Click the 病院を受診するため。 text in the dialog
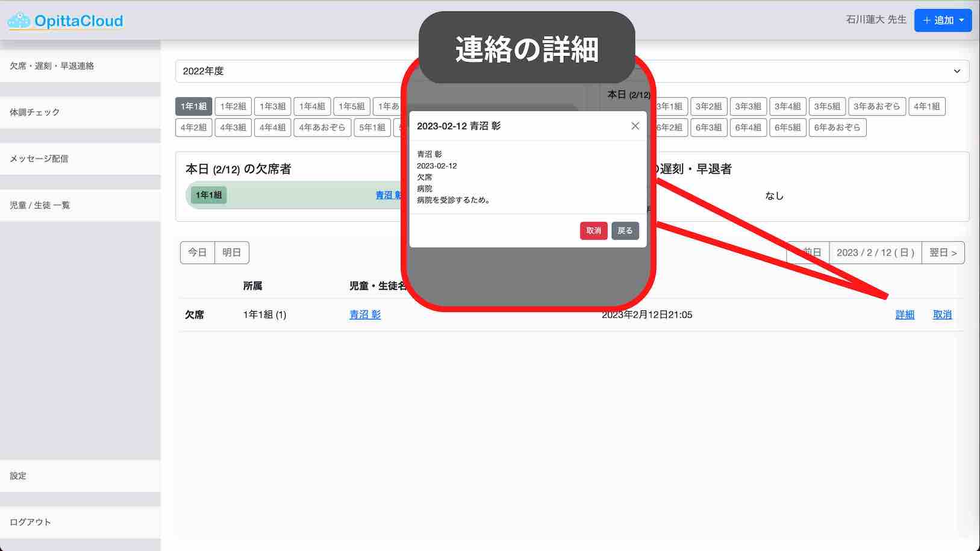 point(455,200)
